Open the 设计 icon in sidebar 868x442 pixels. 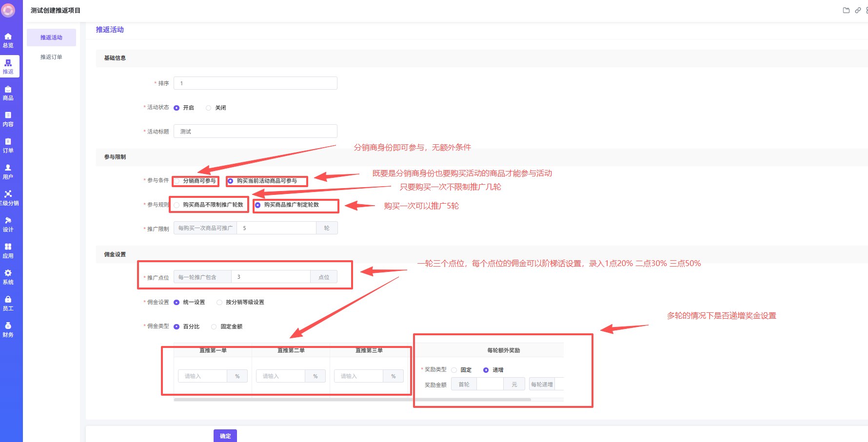(x=8, y=221)
